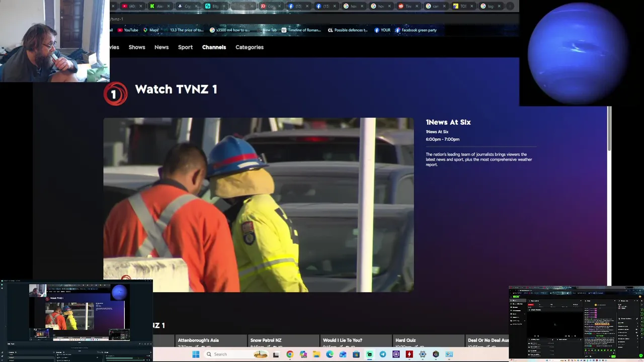Launch Google Chrome from the taskbar
The height and width of the screenshot is (362, 644).
coord(290,354)
